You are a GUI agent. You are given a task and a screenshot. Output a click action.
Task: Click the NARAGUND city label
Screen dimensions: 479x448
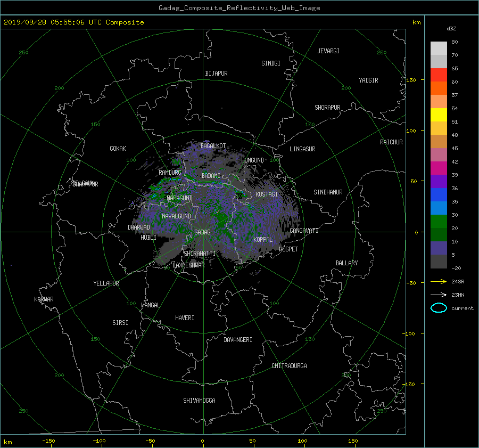(180, 198)
